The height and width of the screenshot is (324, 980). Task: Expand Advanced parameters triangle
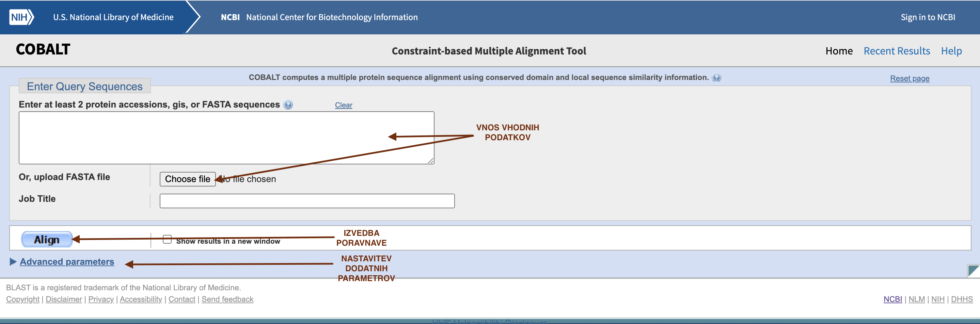pos(13,262)
